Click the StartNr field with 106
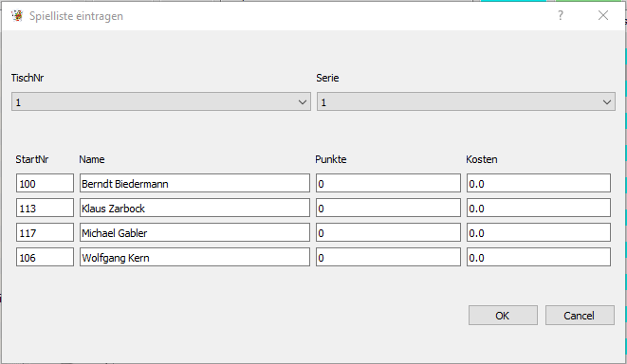Screen dimensions: 627x364 (45, 257)
